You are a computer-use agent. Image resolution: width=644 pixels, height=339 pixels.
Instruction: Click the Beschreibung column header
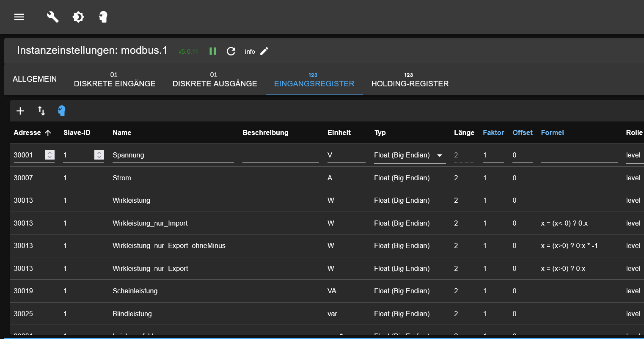coord(265,133)
